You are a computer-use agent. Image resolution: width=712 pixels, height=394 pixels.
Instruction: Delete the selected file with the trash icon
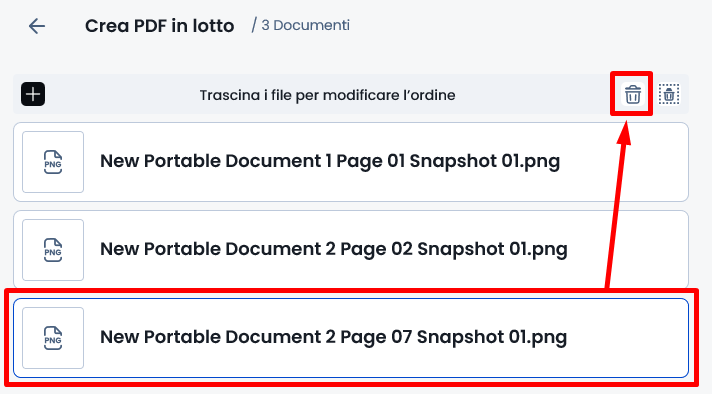[x=633, y=94]
